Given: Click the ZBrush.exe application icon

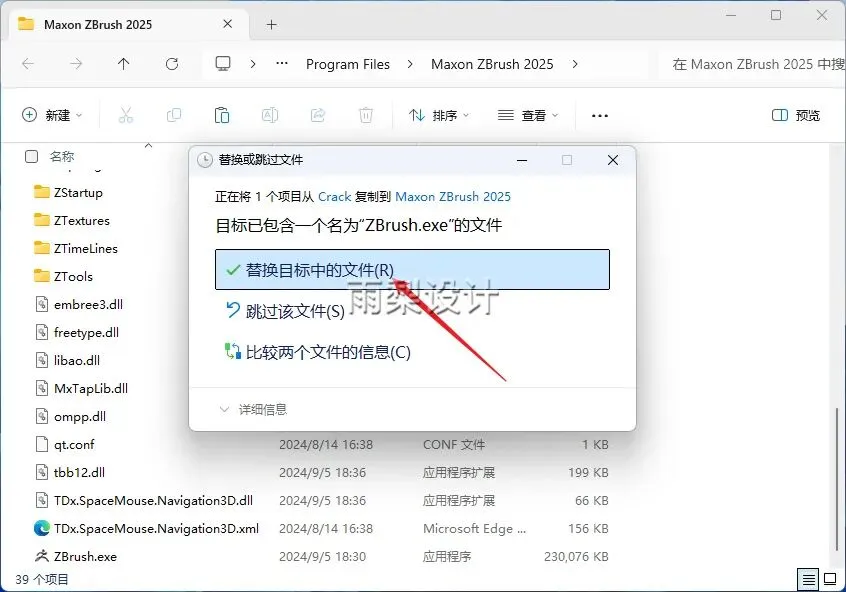Looking at the screenshot, I should [42, 556].
